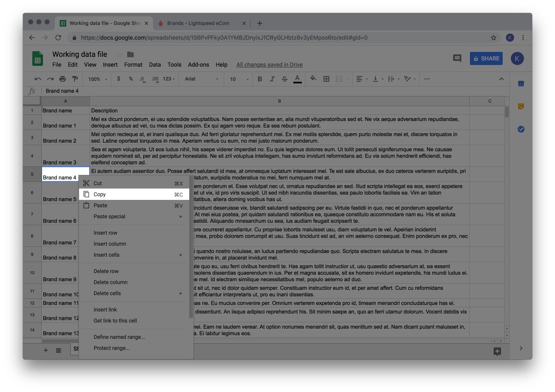Screen dimensions: 555x392
Task: Open the Add-ons menu
Action: click(x=198, y=65)
